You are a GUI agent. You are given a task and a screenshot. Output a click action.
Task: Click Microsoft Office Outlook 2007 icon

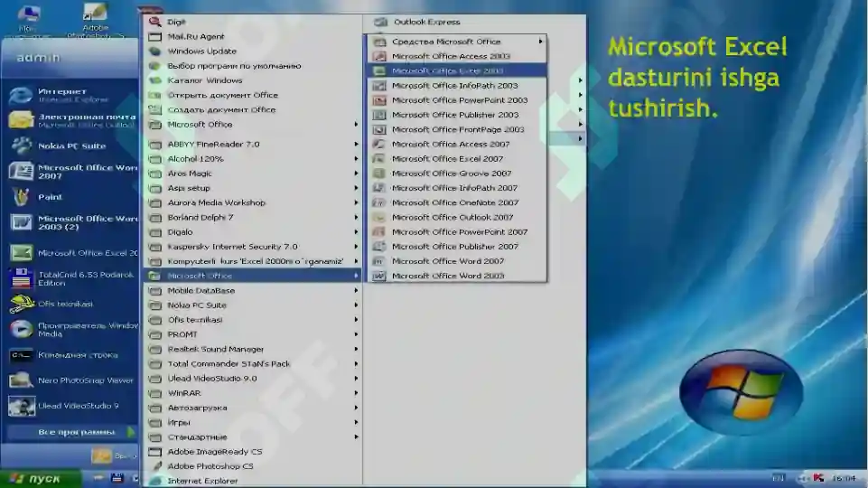pos(379,217)
